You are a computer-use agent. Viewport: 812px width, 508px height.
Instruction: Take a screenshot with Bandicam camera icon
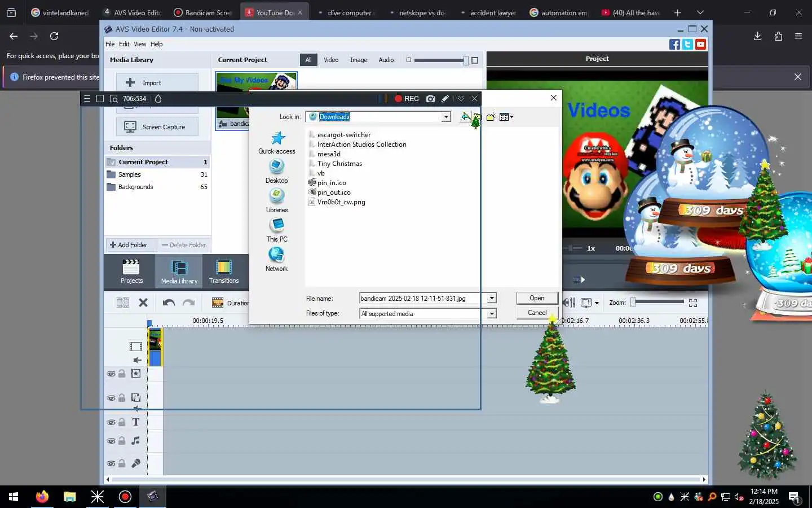pyautogui.click(x=431, y=99)
